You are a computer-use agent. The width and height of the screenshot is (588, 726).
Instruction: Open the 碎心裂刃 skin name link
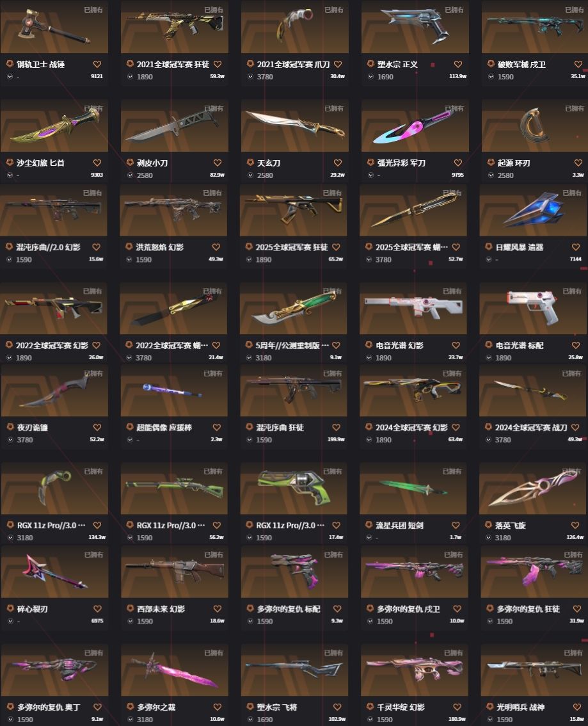pyautogui.click(x=33, y=609)
